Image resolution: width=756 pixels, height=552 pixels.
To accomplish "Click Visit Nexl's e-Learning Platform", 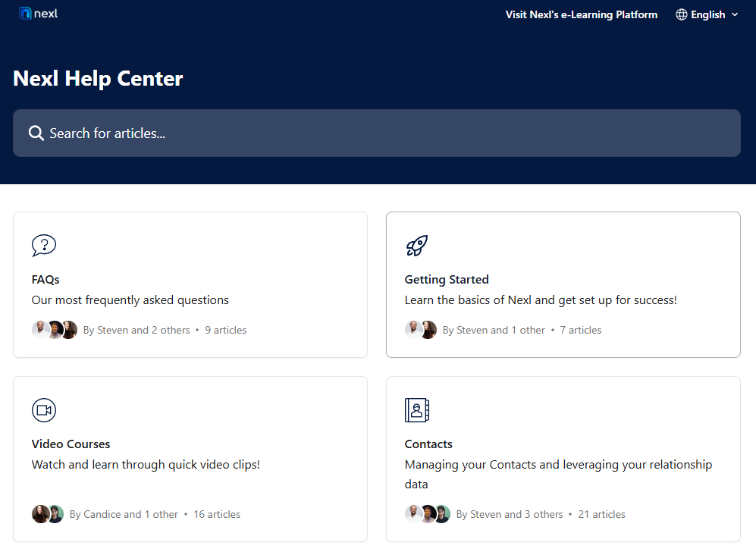I will click(582, 14).
